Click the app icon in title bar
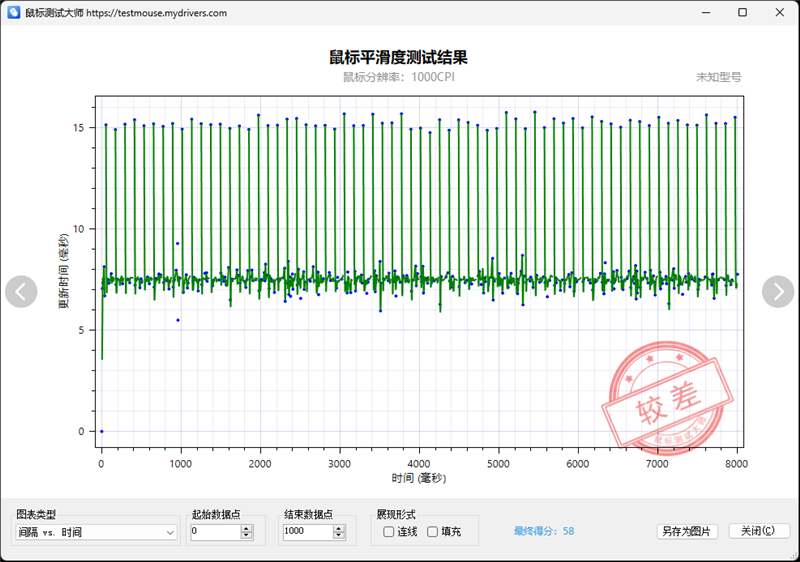 [13, 13]
